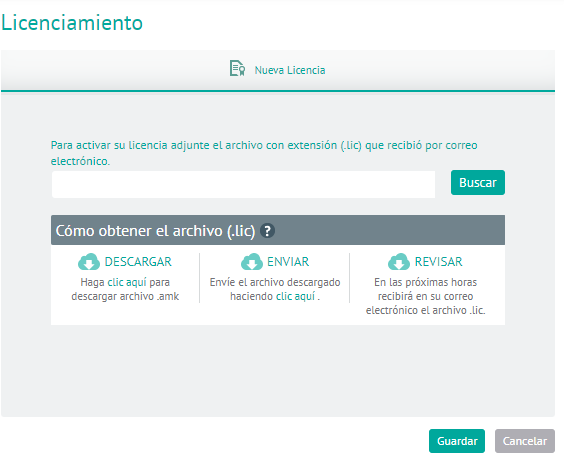
Task: Click the license activation instruction text
Action: 264,153
